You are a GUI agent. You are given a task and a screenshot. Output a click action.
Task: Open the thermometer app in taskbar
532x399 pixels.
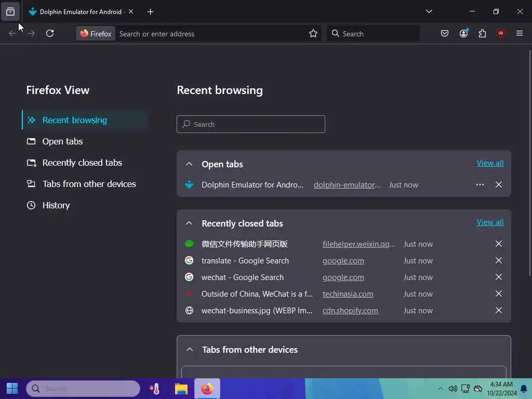155,389
